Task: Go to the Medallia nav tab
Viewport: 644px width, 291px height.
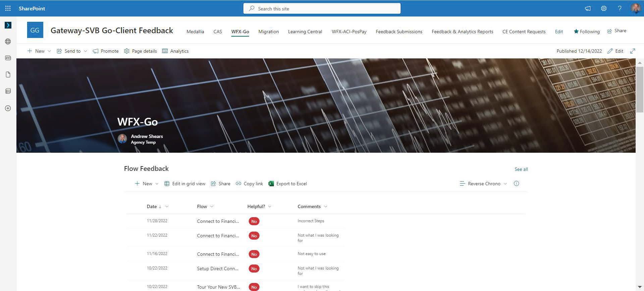Action: point(195,32)
